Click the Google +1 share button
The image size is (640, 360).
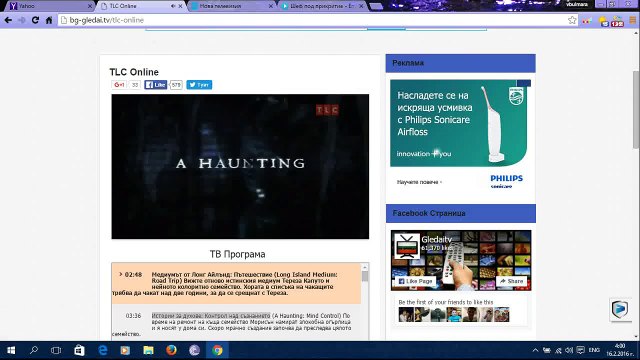(119, 84)
